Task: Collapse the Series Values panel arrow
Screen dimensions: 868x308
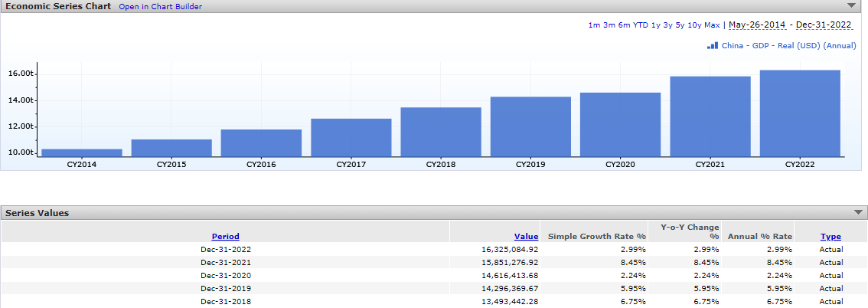Action: point(858,213)
